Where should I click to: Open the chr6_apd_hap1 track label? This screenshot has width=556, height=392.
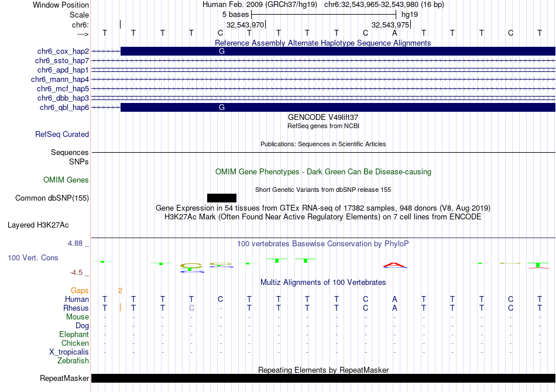pos(63,70)
